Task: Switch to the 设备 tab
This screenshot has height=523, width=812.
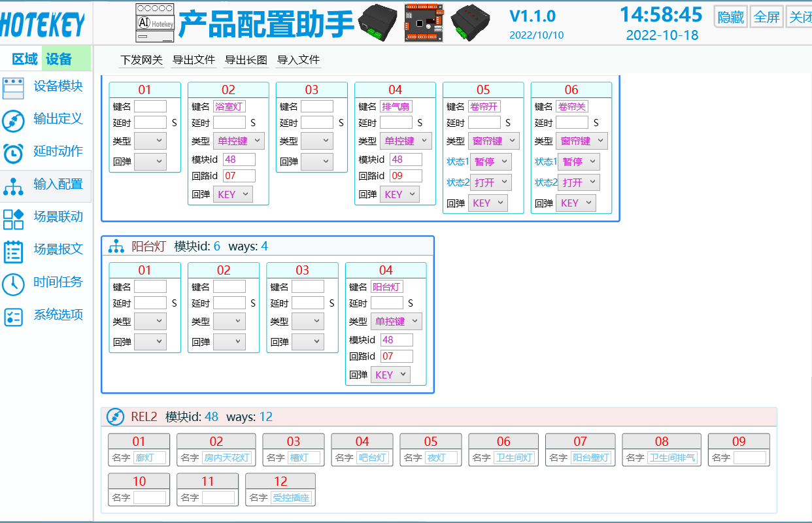Action: pos(59,59)
